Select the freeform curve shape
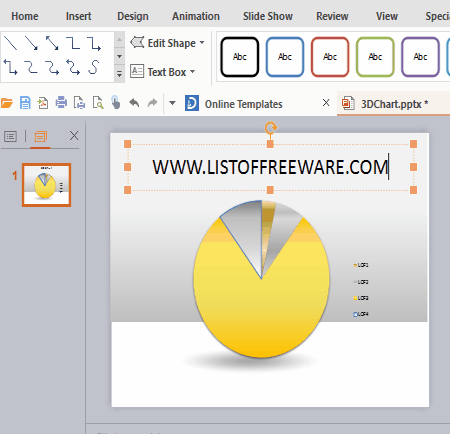Image resolution: width=450 pixels, height=434 pixels. (x=94, y=67)
